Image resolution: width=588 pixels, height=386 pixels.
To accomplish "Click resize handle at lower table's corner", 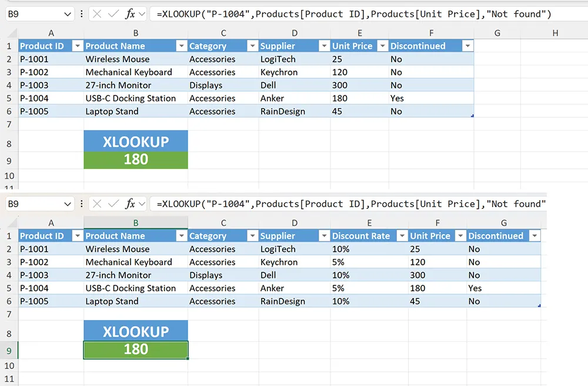I will 539,305.
